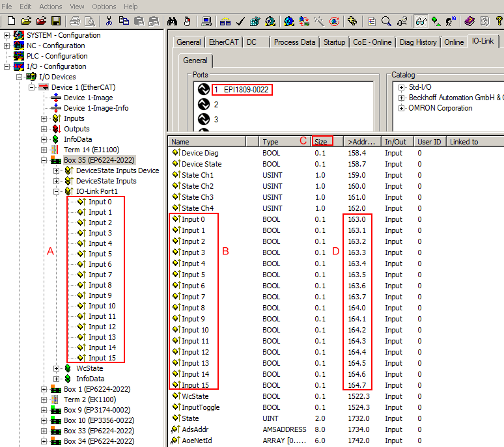504x447 pixels.
Task: Switch to the CoE - Online tab
Action: [372, 42]
